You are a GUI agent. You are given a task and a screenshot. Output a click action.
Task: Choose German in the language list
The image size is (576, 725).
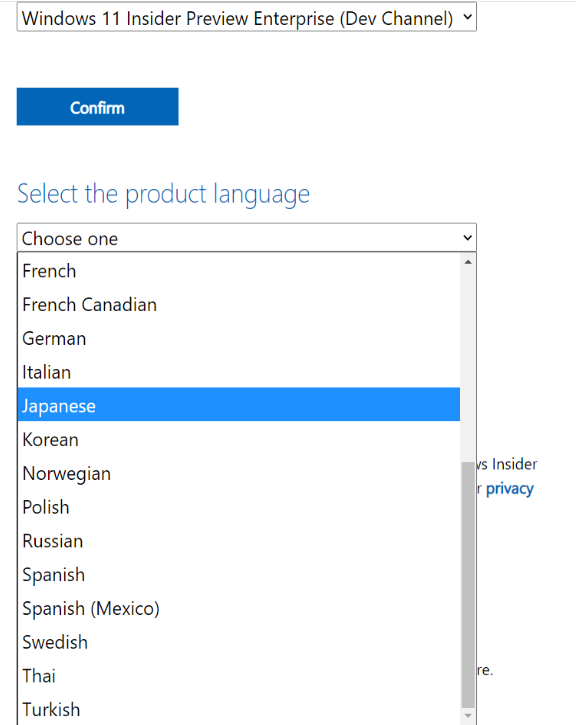coord(239,338)
